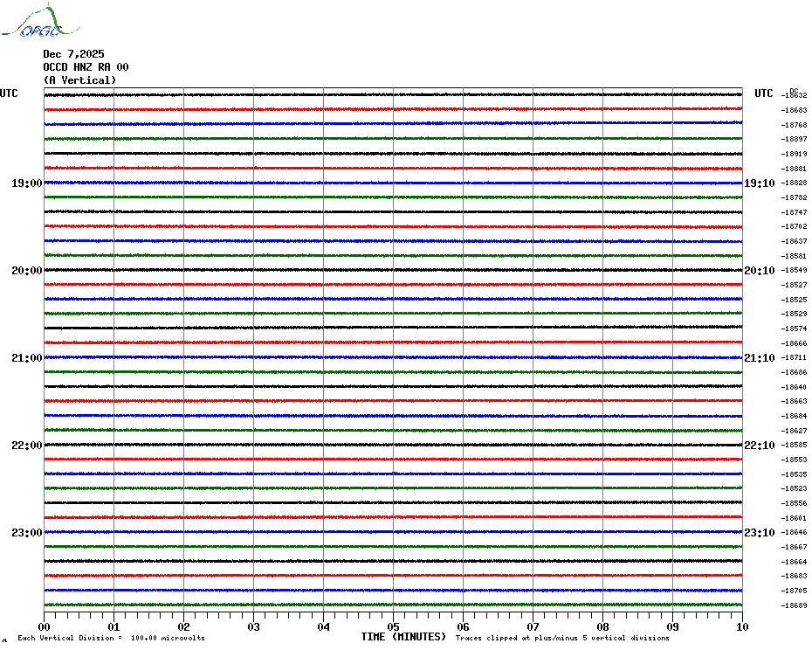The height and width of the screenshot is (650, 812).
Task: Click the 'Each Vertical Division' scale note
Action: tap(111, 638)
